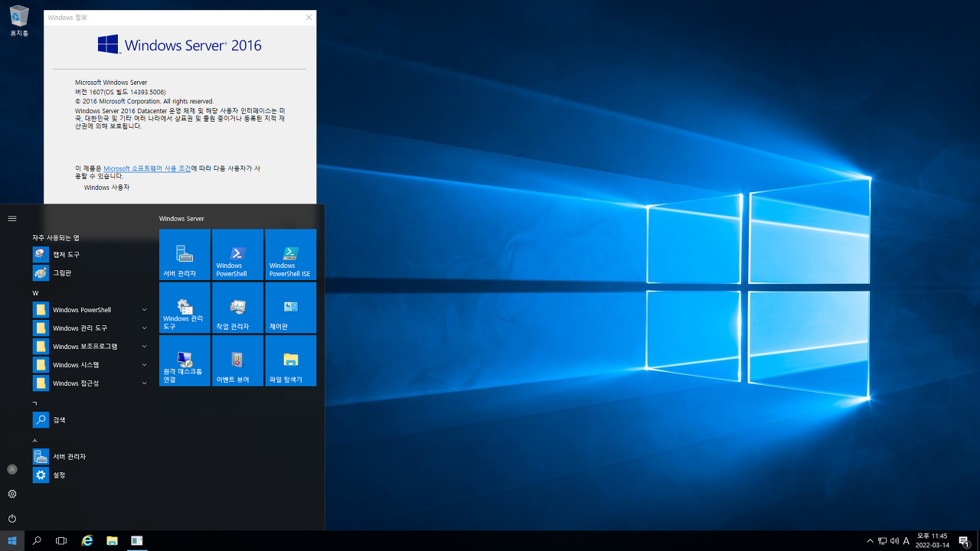Open the 이벤트 뷰어 tile

point(237,360)
